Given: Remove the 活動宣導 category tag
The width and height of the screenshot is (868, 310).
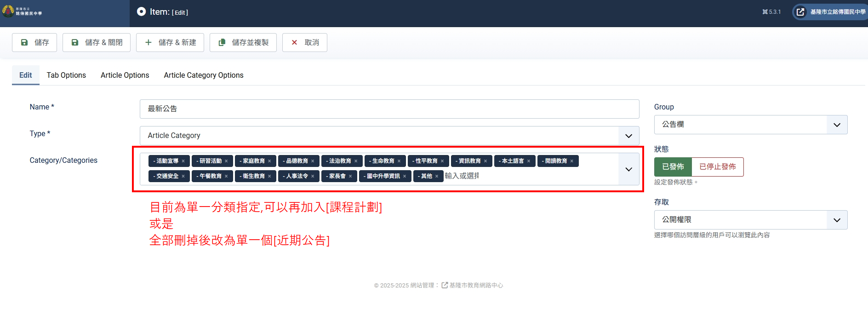Looking at the screenshot, I should [183, 161].
